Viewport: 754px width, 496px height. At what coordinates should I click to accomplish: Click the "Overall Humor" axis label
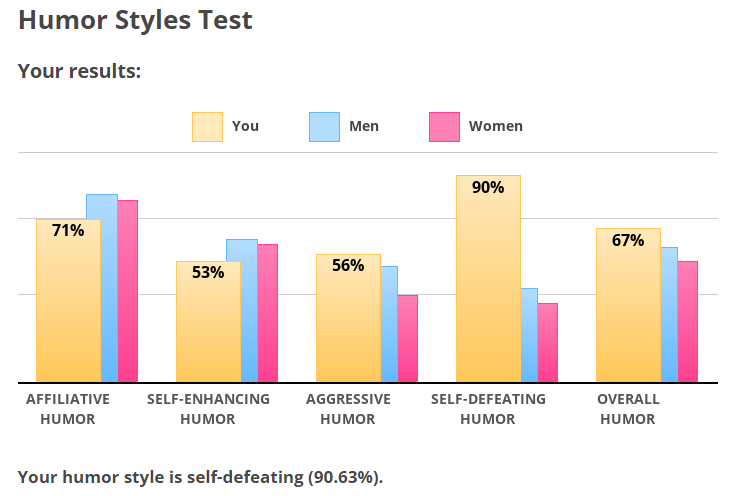tap(628, 409)
